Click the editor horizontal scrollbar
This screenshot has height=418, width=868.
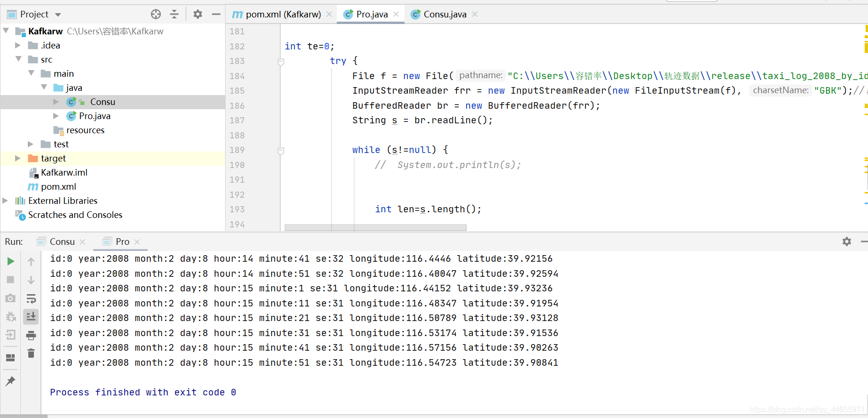pyautogui.click(x=375, y=227)
